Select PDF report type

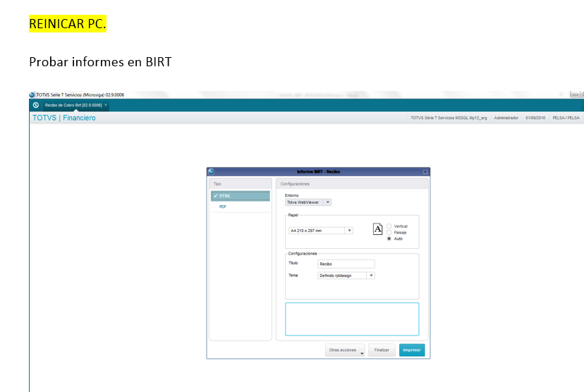click(x=241, y=207)
